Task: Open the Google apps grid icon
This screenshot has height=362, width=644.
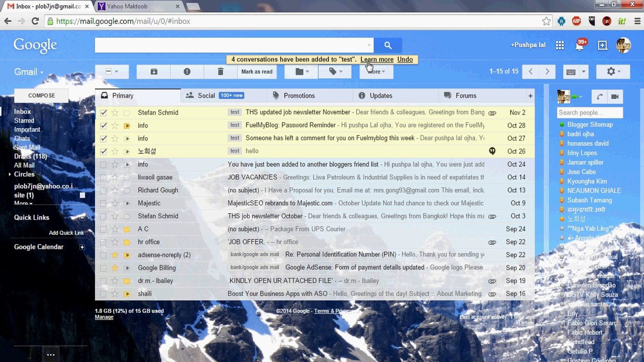Action: pos(560,45)
